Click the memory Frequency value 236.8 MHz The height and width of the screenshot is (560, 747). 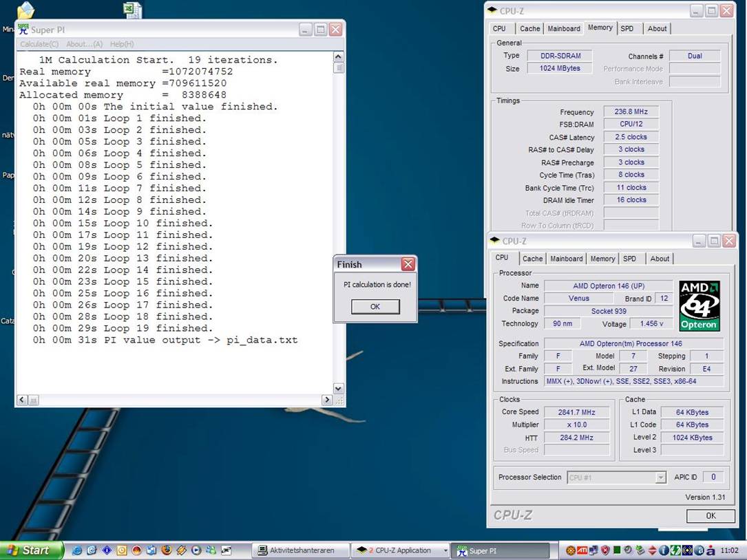(x=631, y=111)
